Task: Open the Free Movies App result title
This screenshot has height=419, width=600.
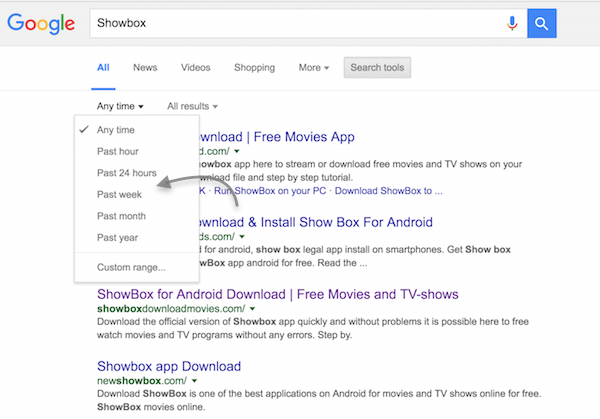Action: (x=277, y=137)
